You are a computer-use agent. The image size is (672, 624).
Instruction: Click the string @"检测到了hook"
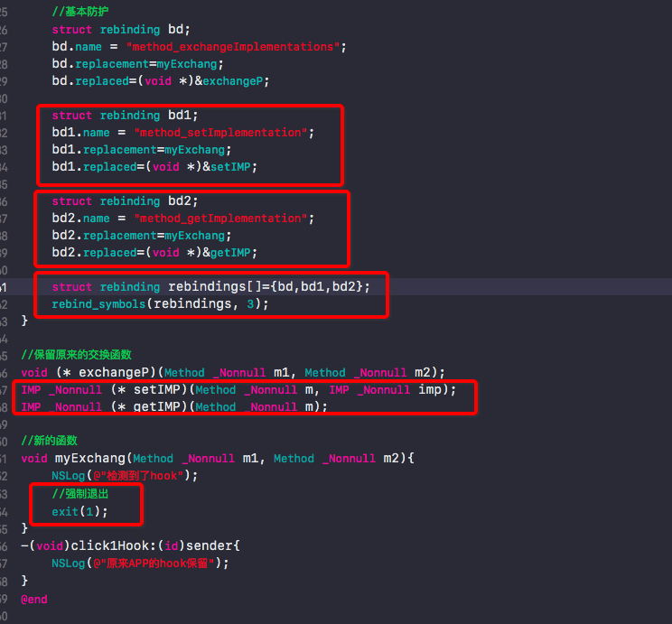point(138,476)
